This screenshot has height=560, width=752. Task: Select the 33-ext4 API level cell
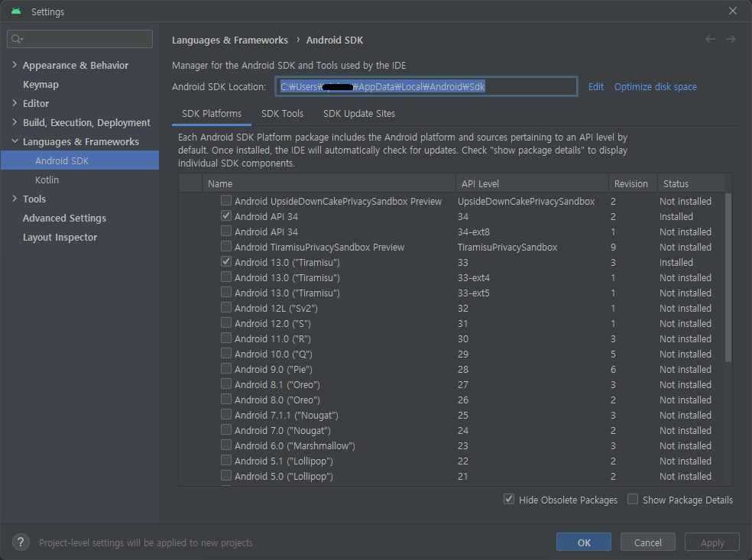(474, 277)
